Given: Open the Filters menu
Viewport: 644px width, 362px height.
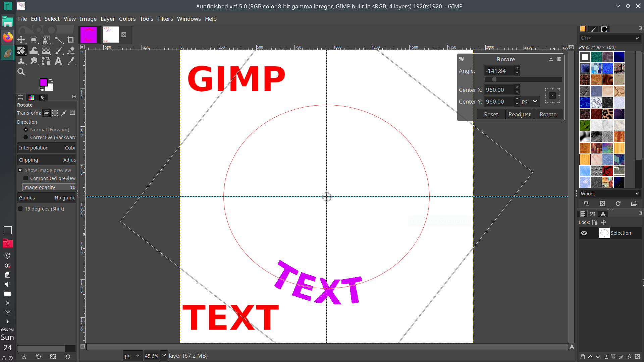Looking at the screenshot, I should pos(165,19).
